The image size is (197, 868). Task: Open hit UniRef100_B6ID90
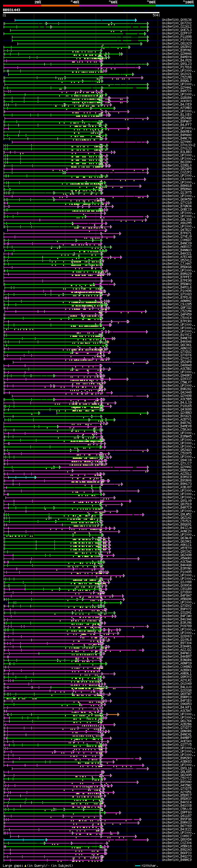point(176,162)
